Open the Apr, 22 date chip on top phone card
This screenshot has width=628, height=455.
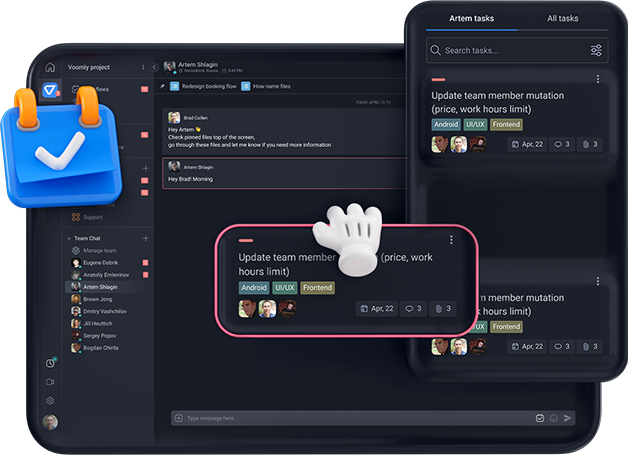tap(527, 144)
